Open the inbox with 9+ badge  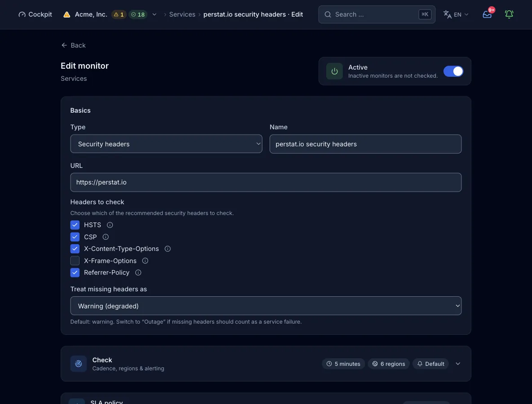point(487,14)
